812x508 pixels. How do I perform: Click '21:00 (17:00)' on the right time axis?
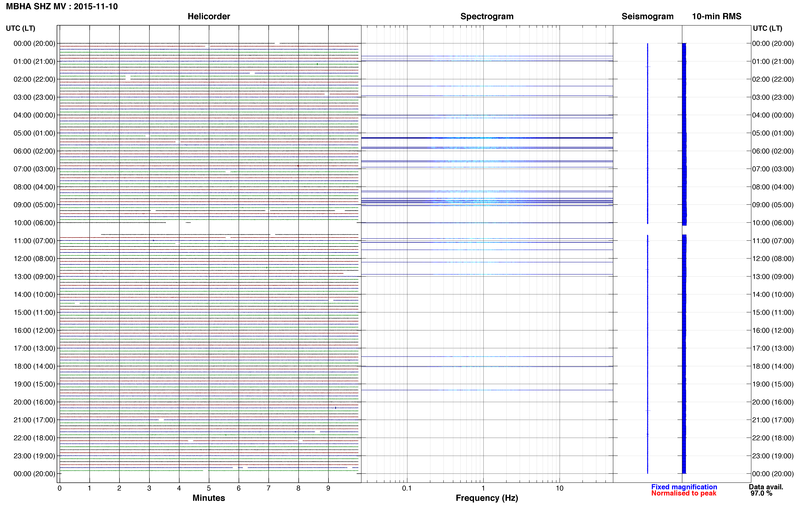[x=773, y=420]
